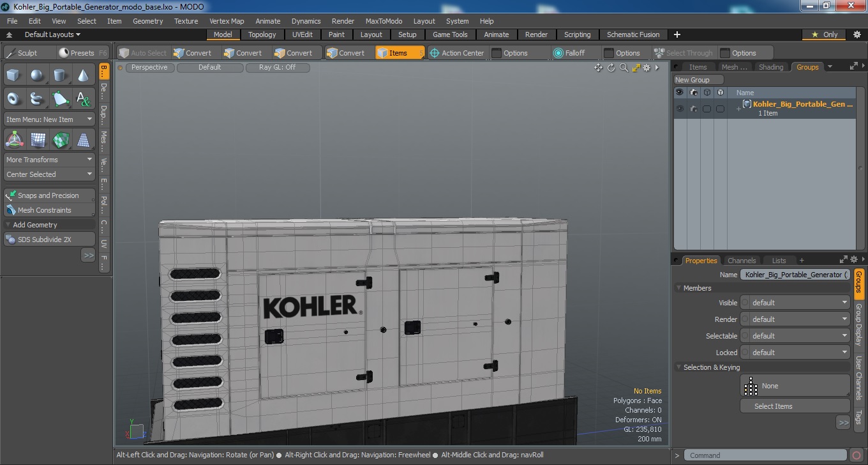The width and height of the screenshot is (868, 465).
Task: Expand Kohler_Big_Portable_Gen group tree
Action: [738, 109]
